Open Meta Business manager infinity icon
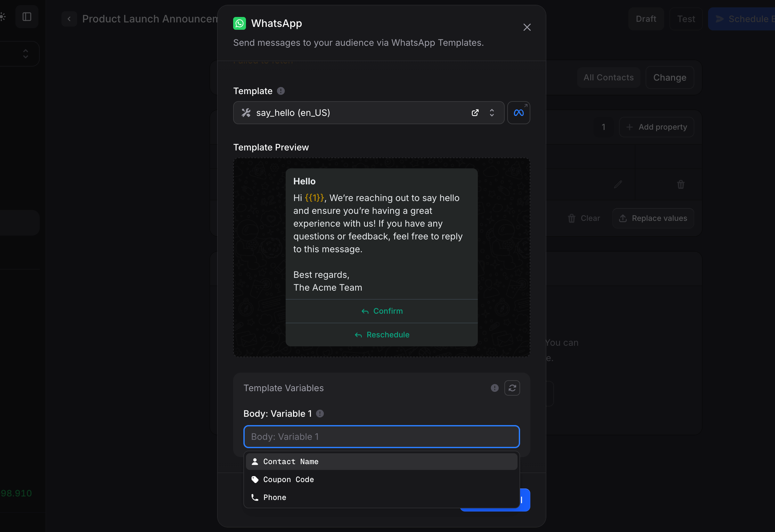Viewport: 775px width, 532px height. (x=518, y=113)
